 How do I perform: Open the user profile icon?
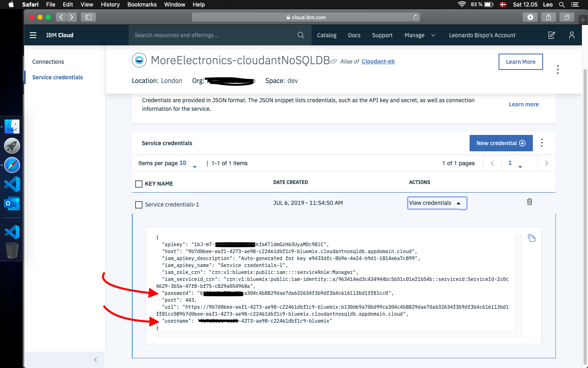coord(572,35)
